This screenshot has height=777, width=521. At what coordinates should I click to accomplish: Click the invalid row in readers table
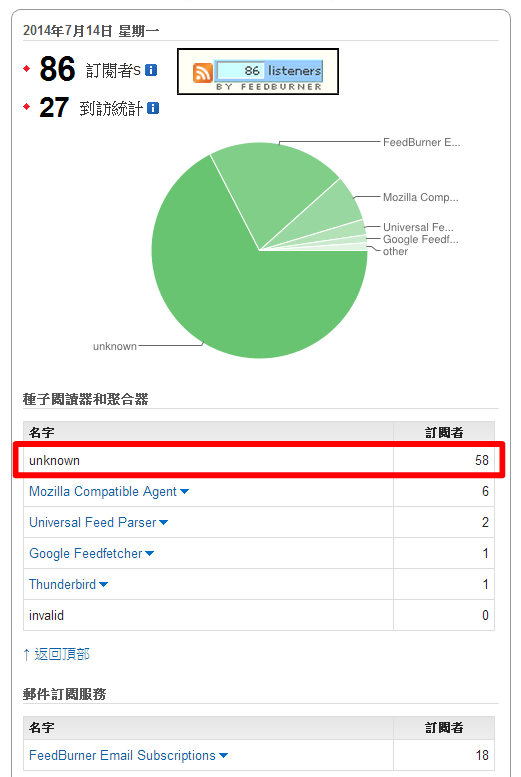pyautogui.click(x=259, y=615)
